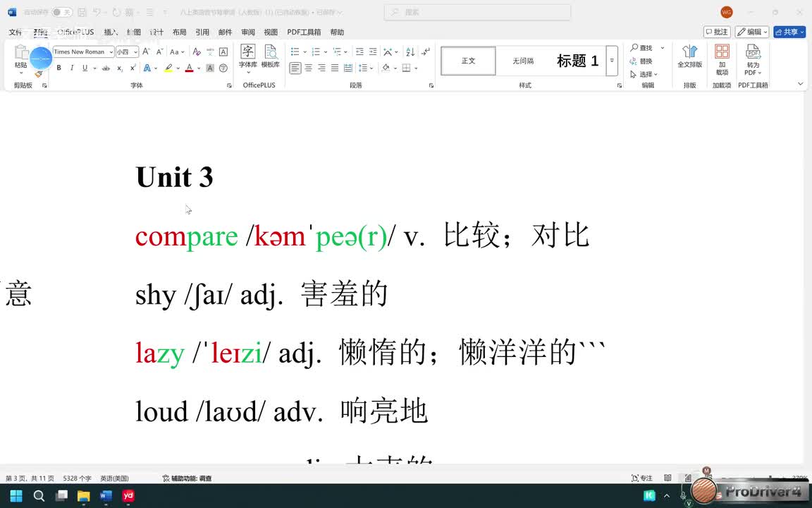Apply the 标题 1 heading style
This screenshot has width=812, height=508.
[577, 61]
